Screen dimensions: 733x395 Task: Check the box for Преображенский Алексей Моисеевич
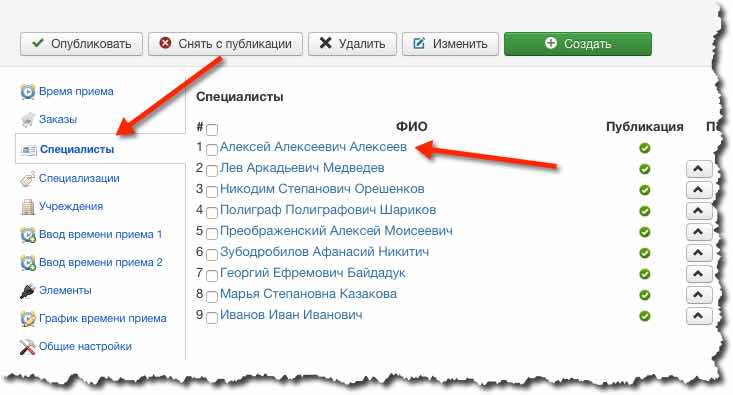(212, 234)
